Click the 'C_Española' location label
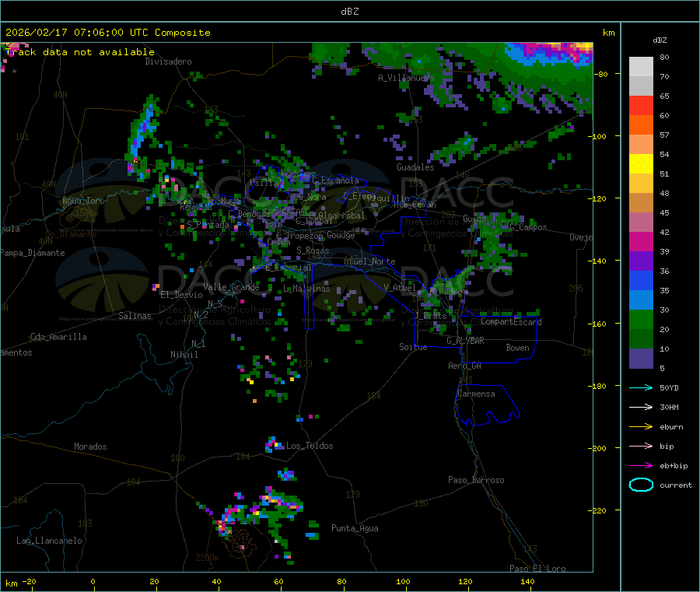This screenshot has width=700, height=592. [336, 180]
